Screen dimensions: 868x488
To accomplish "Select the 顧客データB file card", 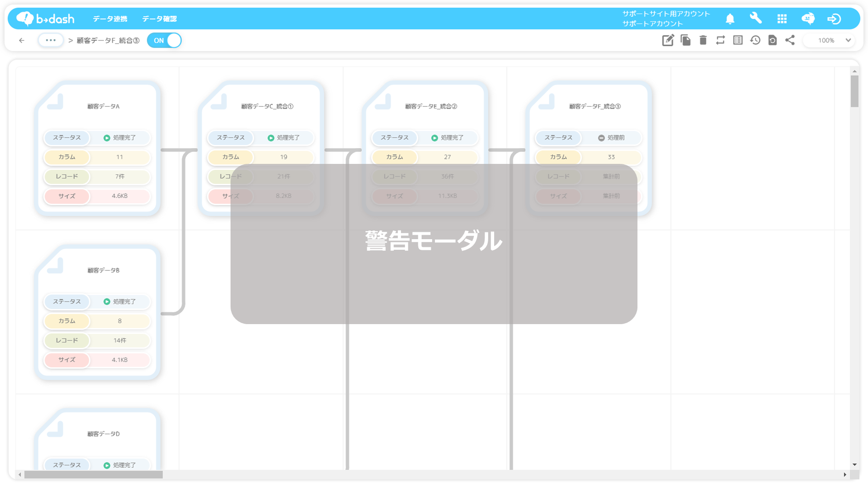I will pos(97,312).
